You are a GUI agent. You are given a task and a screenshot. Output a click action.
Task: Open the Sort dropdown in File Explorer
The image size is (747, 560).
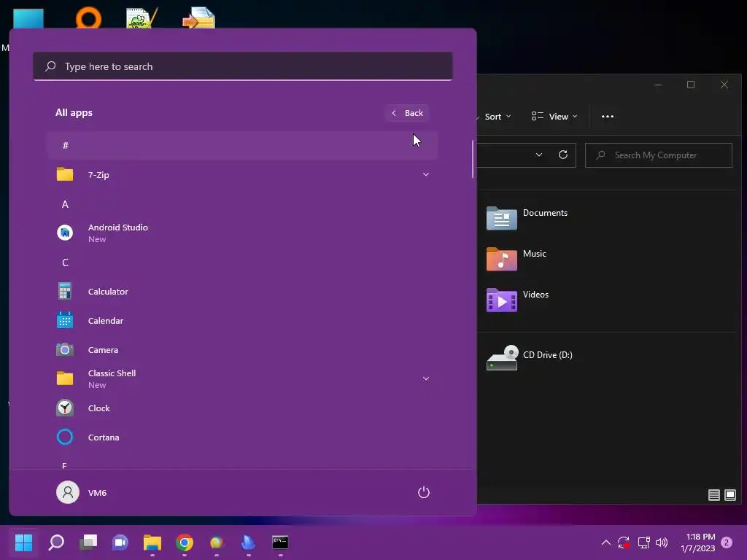pos(496,117)
